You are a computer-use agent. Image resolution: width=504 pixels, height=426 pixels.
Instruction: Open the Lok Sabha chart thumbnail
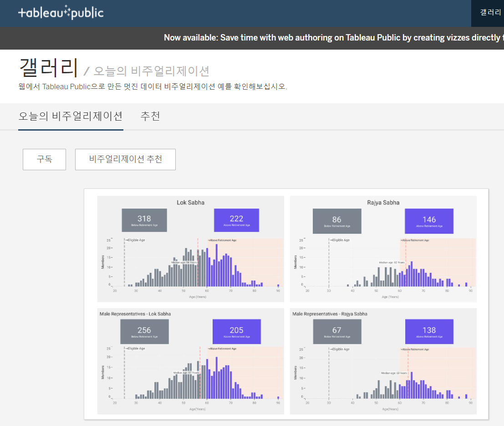pyautogui.click(x=191, y=249)
